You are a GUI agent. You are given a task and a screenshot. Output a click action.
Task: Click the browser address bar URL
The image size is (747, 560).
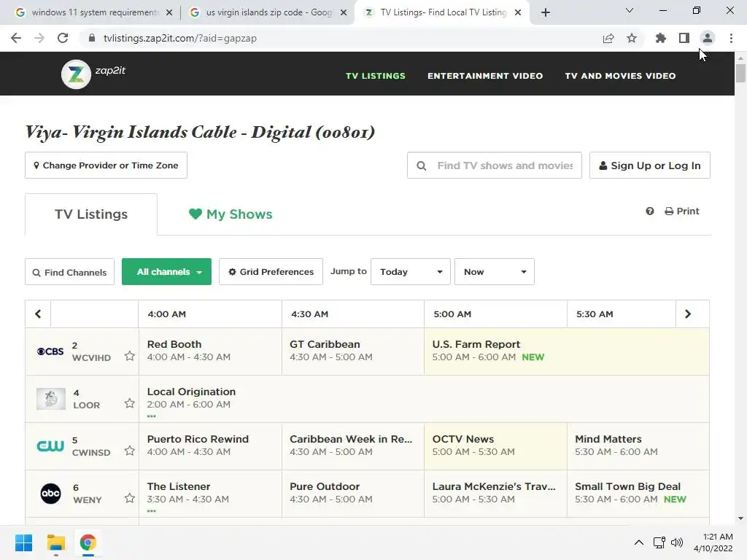pyautogui.click(x=180, y=38)
